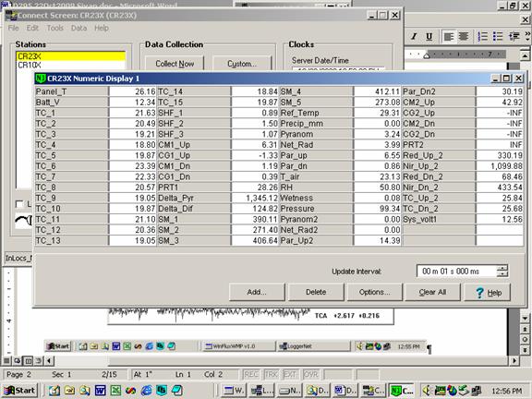The image size is (532, 399).
Task: Click the Update Interval time field
Action: click(x=456, y=272)
